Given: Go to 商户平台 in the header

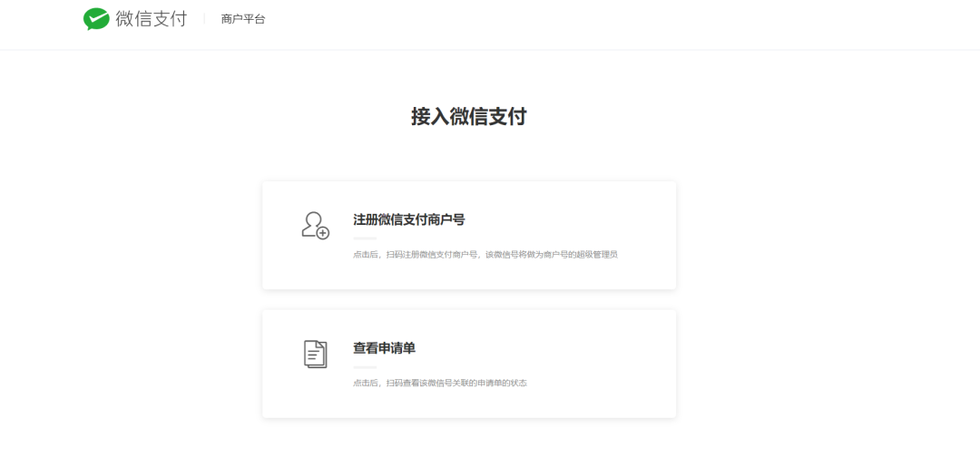Looking at the screenshot, I should coord(243,19).
